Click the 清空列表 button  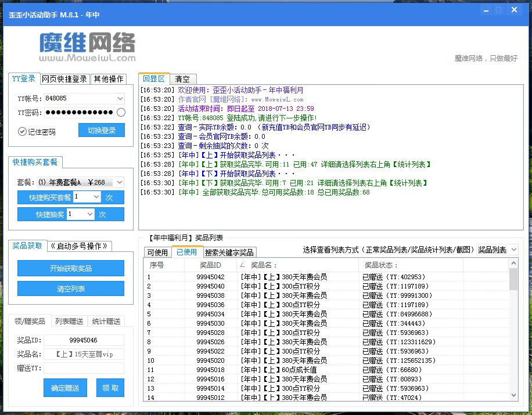(71, 288)
